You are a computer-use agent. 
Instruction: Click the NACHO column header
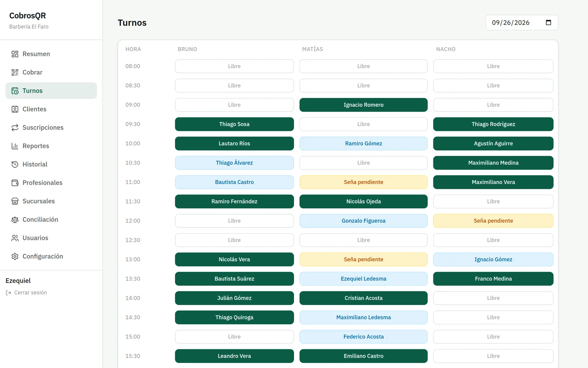[446, 49]
